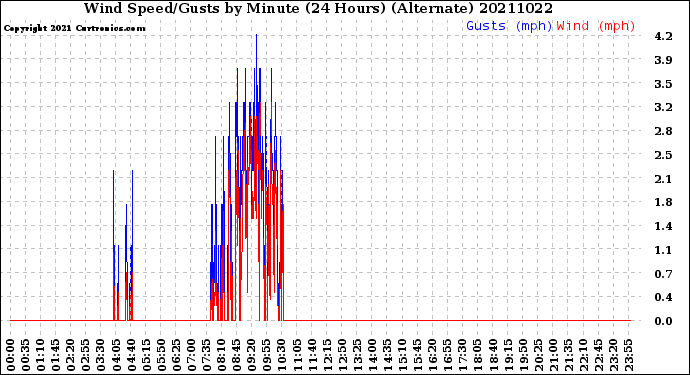The image size is (690, 375).
Task: Click the 07:35 time axis label
Action: pos(207,355)
